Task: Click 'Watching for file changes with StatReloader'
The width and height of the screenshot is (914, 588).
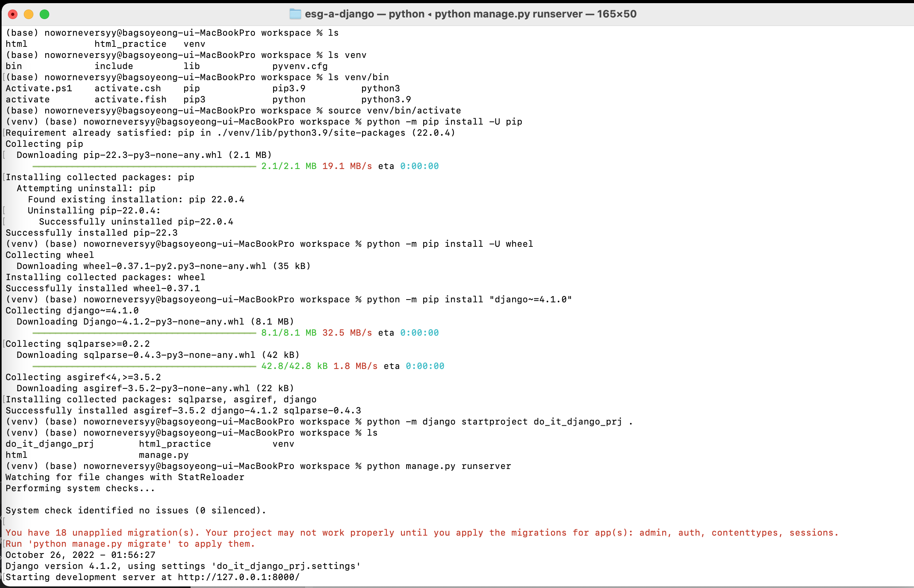Action: (125, 477)
